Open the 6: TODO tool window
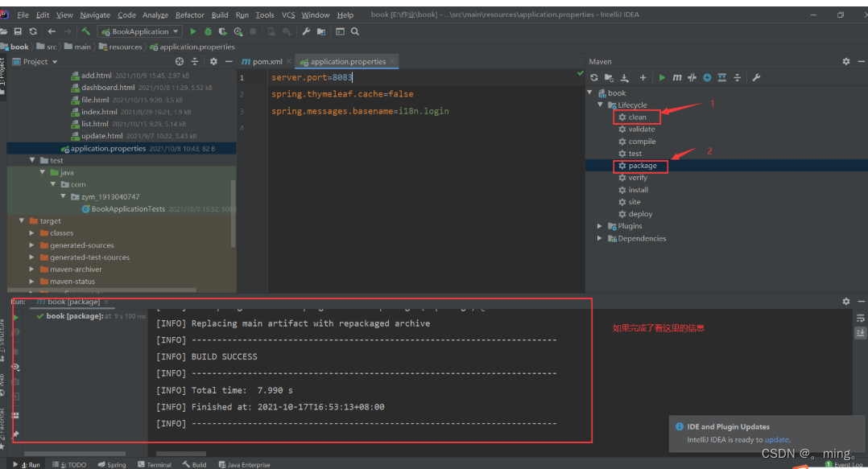 pos(70,465)
